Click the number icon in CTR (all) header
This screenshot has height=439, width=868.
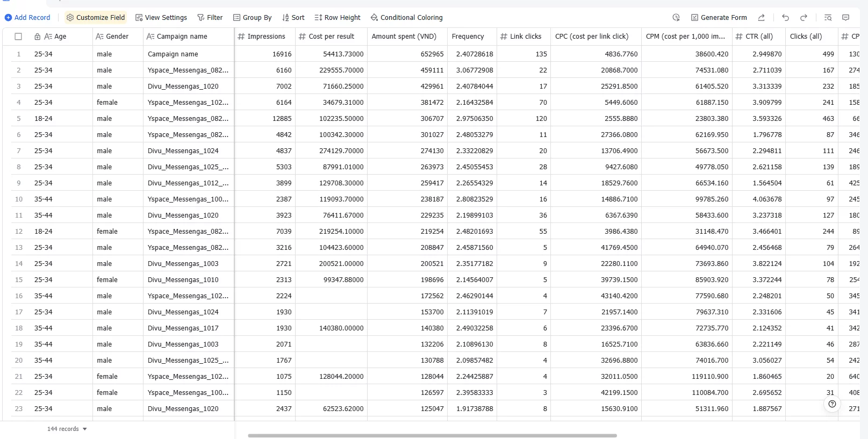tap(739, 37)
